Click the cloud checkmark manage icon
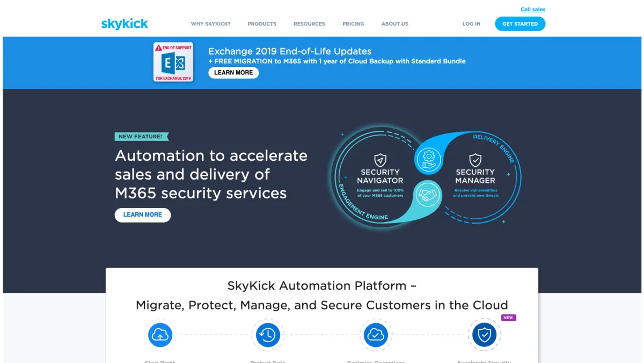 [x=376, y=335]
